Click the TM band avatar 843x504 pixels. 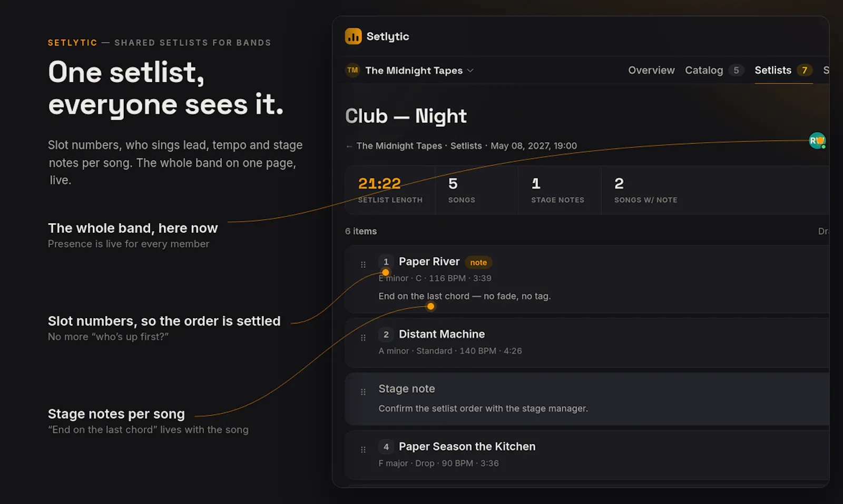pyautogui.click(x=352, y=70)
